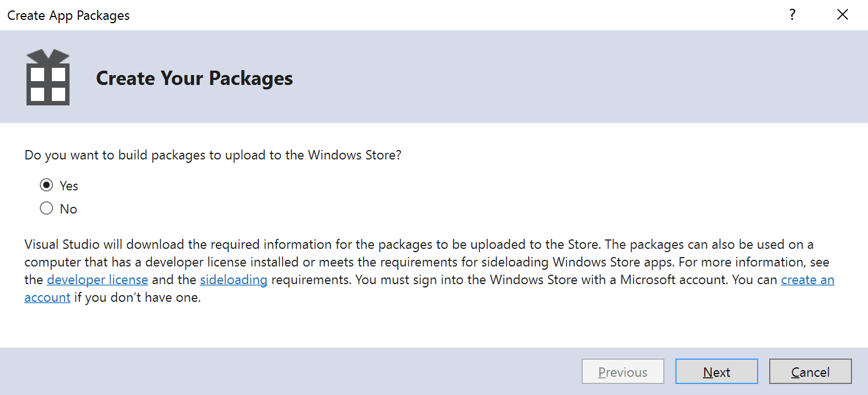This screenshot has height=395, width=868.
Task: Select the No radio button
Action: coord(46,208)
